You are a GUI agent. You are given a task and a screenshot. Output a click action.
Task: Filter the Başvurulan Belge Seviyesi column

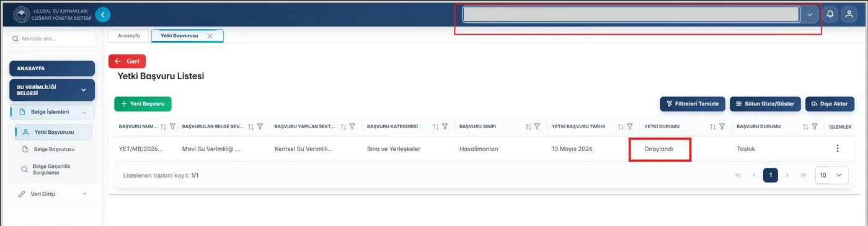[x=260, y=126]
